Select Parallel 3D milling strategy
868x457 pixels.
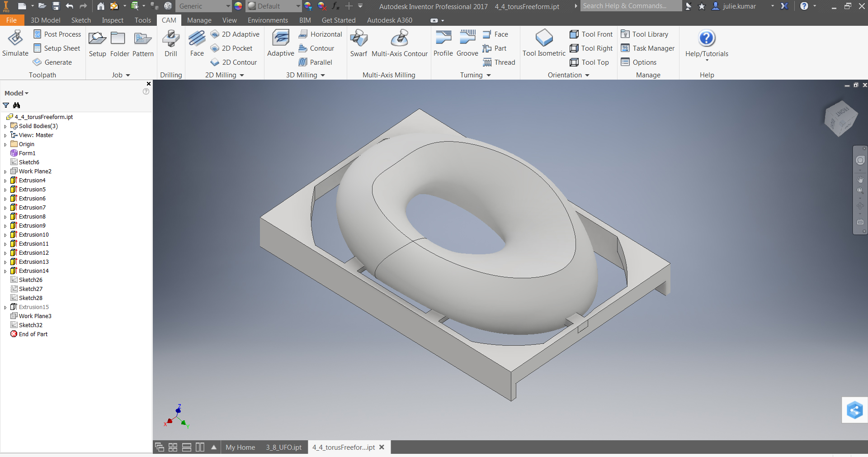(316, 62)
